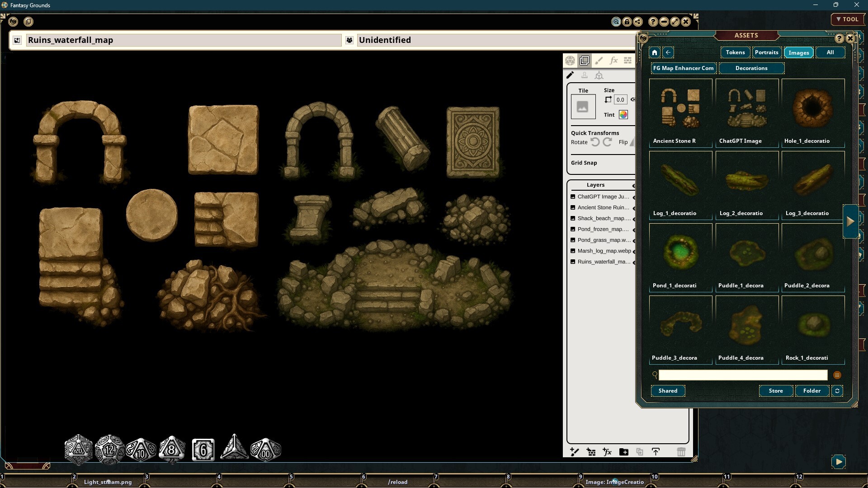Click the Store button

(x=775, y=391)
